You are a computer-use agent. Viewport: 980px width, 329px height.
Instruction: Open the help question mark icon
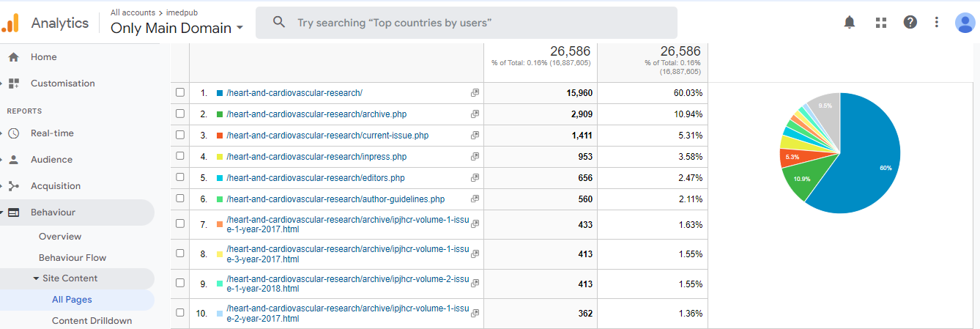(x=910, y=22)
